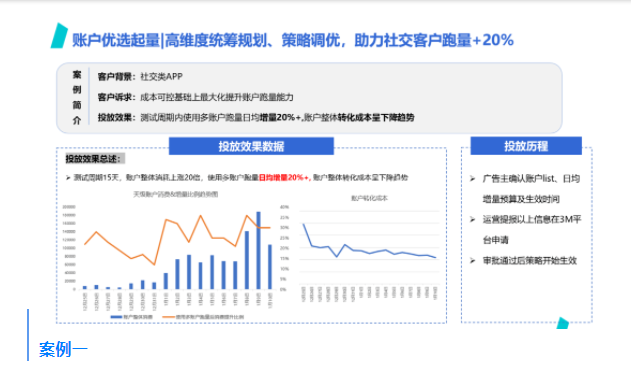Select text '审批通过后策略开始生效'
Image resolution: width=631 pixels, height=374 pixels.
[x=530, y=261]
